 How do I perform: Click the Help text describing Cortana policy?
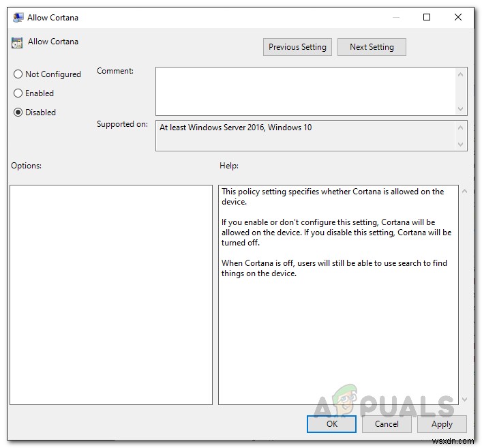coord(336,233)
